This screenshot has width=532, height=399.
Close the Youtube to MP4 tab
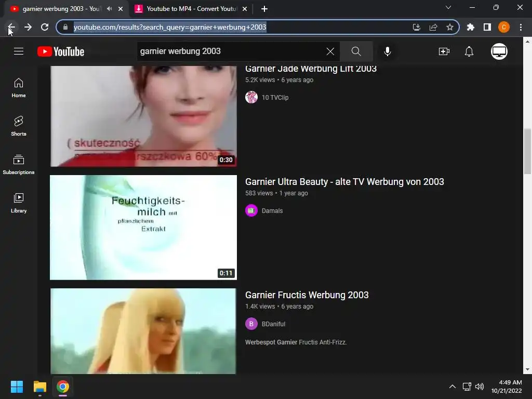tap(245, 9)
